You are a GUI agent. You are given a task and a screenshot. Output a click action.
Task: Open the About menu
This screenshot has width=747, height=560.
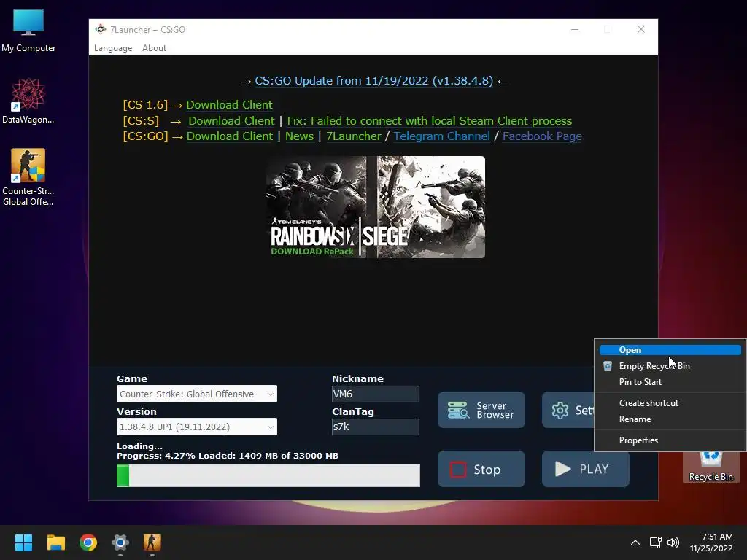point(155,48)
